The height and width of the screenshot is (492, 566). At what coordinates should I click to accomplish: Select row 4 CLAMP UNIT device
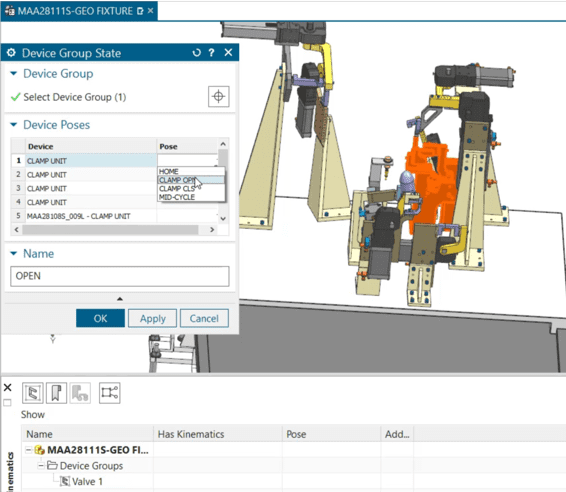pos(91,202)
